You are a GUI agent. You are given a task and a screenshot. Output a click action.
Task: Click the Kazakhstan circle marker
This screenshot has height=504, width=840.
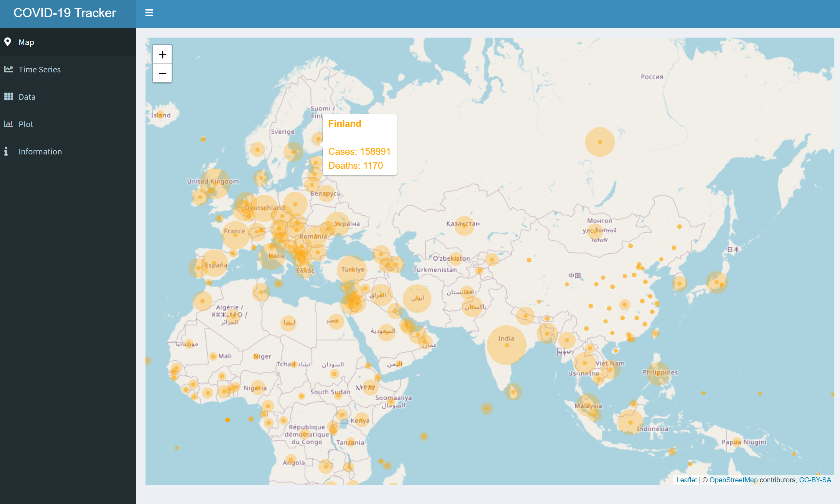(464, 226)
